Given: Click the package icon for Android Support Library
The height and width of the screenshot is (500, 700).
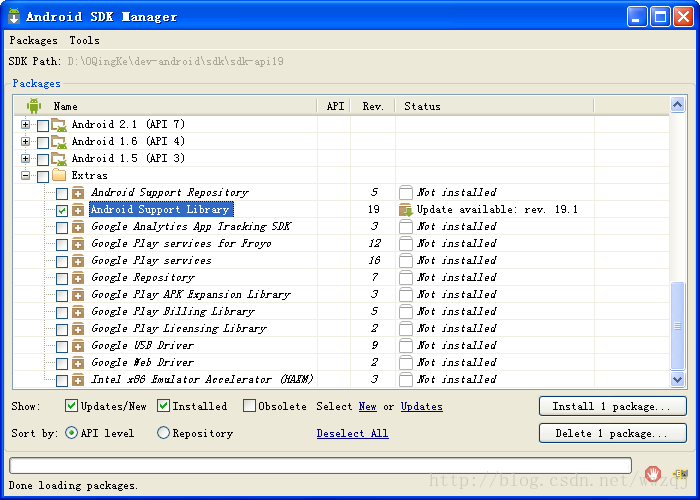Looking at the screenshot, I should tap(78, 210).
